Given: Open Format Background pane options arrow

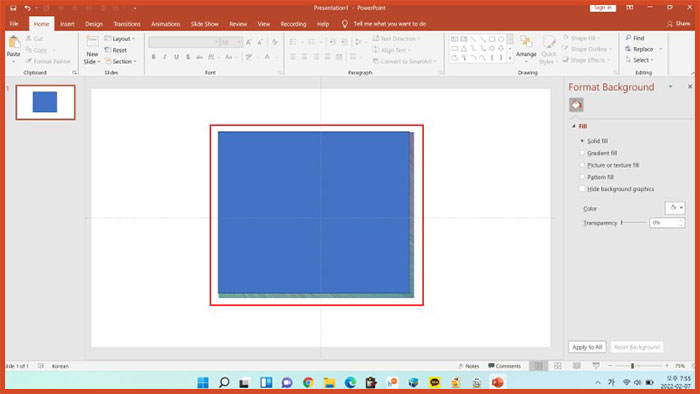Looking at the screenshot, I should tap(670, 87).
